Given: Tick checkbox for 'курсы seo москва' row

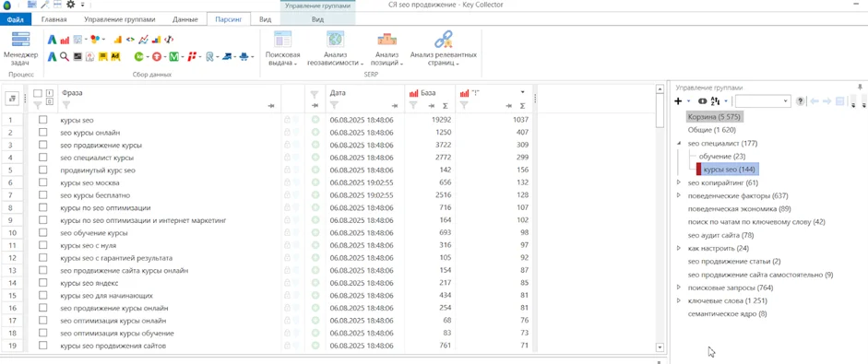Looking at the screenshot, I should click(42, 182).
